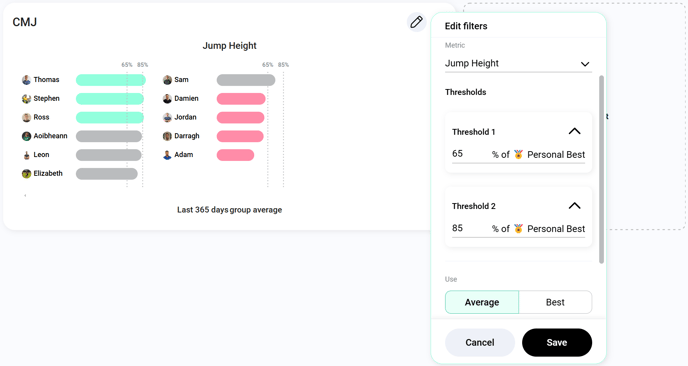The height and width of the screenshot is (366, 688).
Task: Click the pencil edit icon on CMJ card
Action: (416, 22)
